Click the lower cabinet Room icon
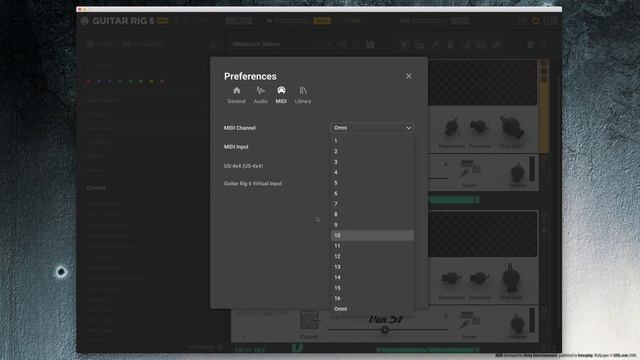 (469, 320)
